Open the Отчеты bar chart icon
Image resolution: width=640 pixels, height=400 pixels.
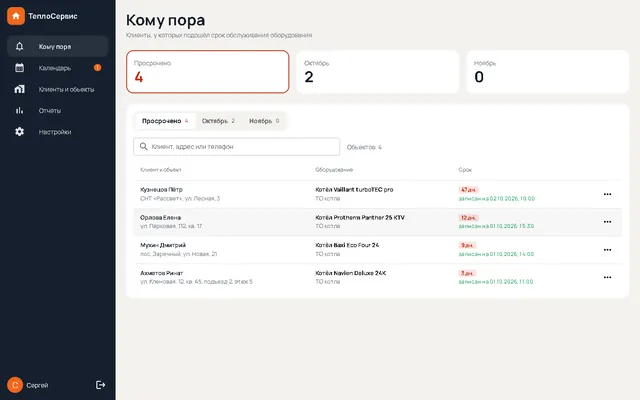(x=19, y=110)
